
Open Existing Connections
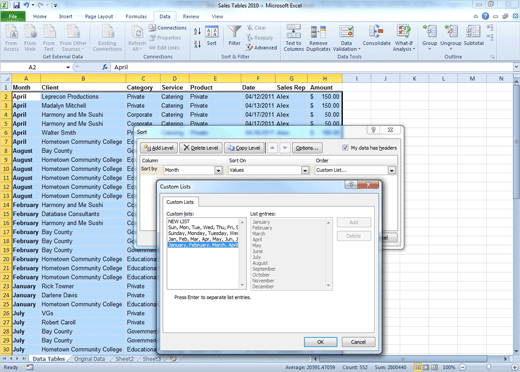tap(107, 38)
